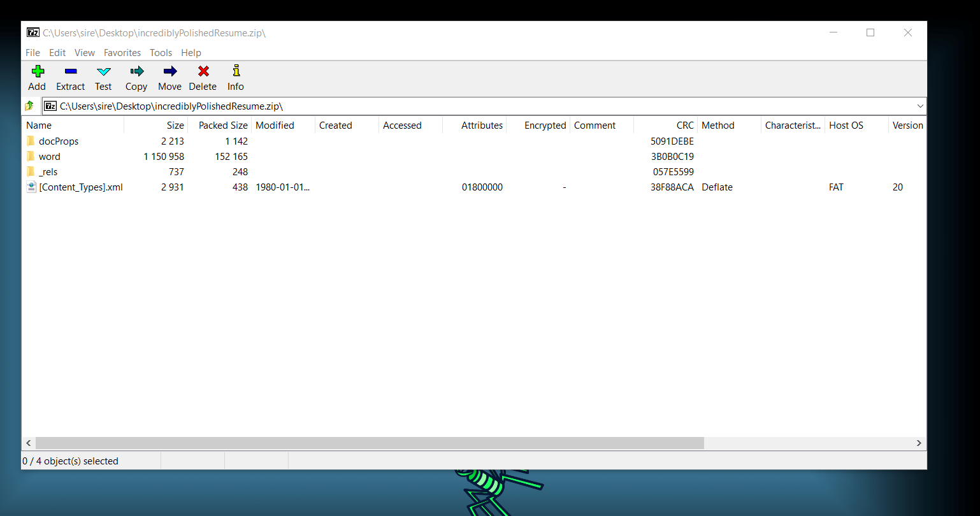Select the docProps folder name

point(59,141)
